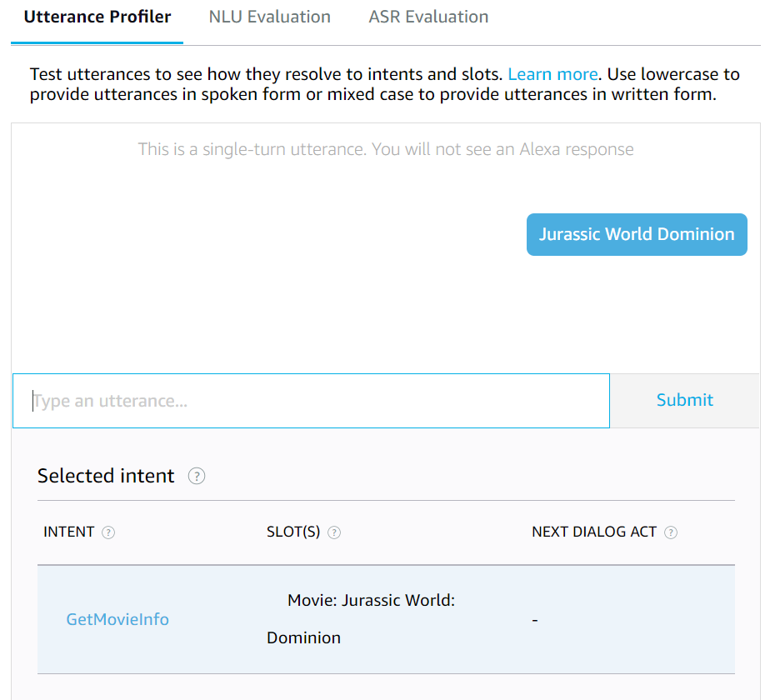Screen dimensions: 765x700
Task: Open the Learn more link
Action: (x=552, y=74)
